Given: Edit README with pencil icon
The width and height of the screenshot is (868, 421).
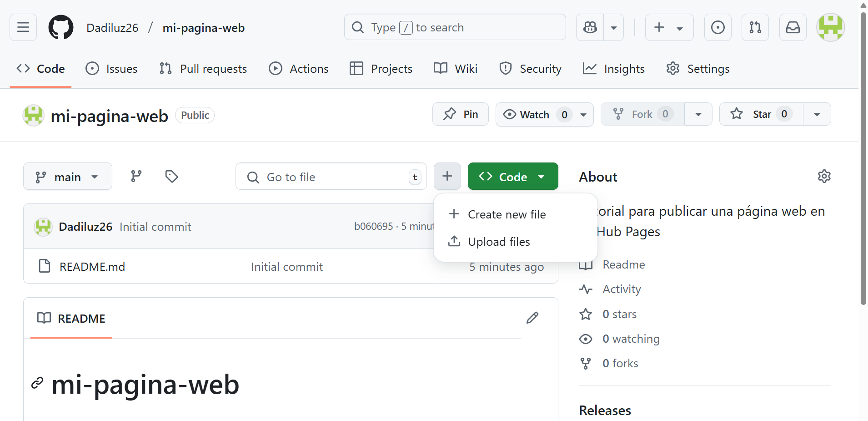Looking at the screenshot, I should pyautogui.click(x=532, y=318).
